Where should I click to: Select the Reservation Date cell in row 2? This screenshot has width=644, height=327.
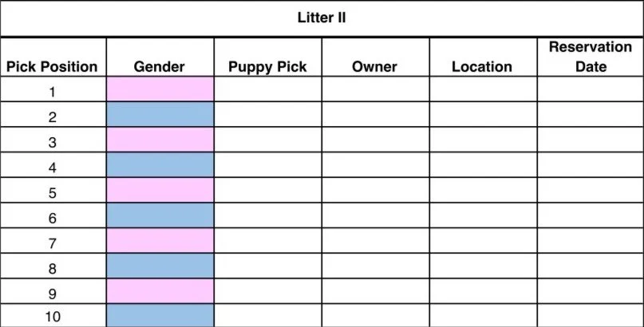pos(591,115)
